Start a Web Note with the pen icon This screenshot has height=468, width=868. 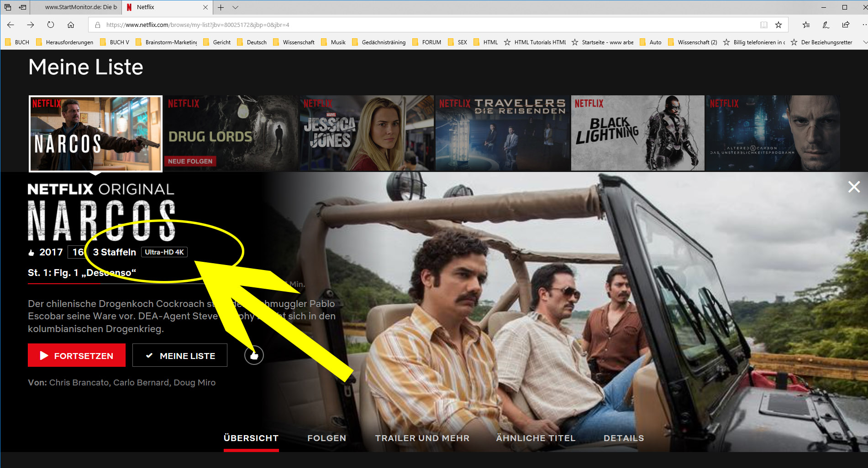coord(826,25)
